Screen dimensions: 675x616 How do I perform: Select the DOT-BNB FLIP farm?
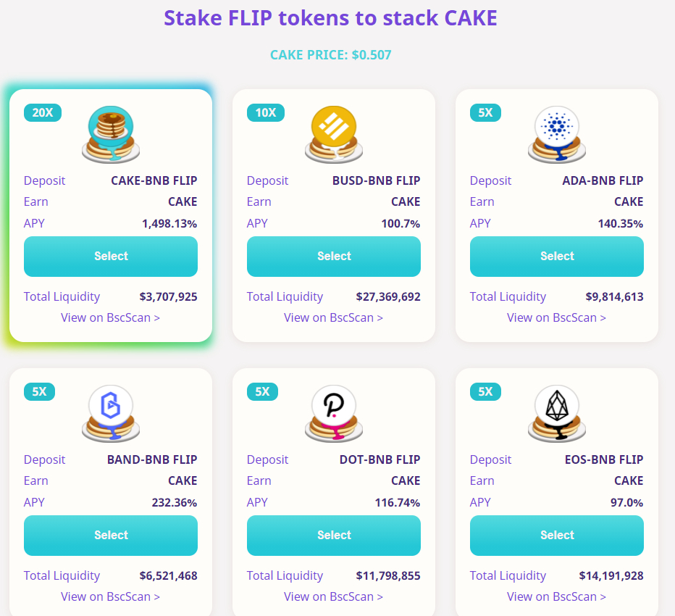[334, 536]
